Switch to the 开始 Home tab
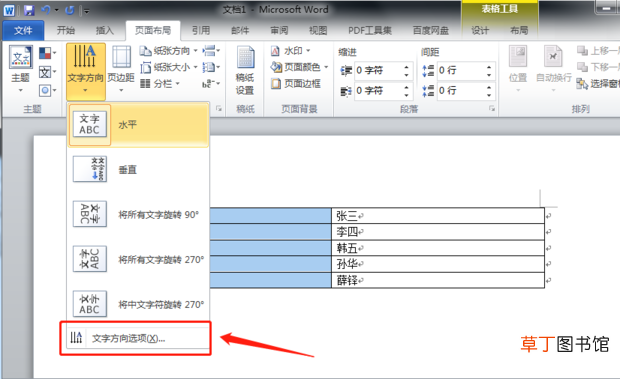This screenshot has width=620, height=379. pos(66,30)
